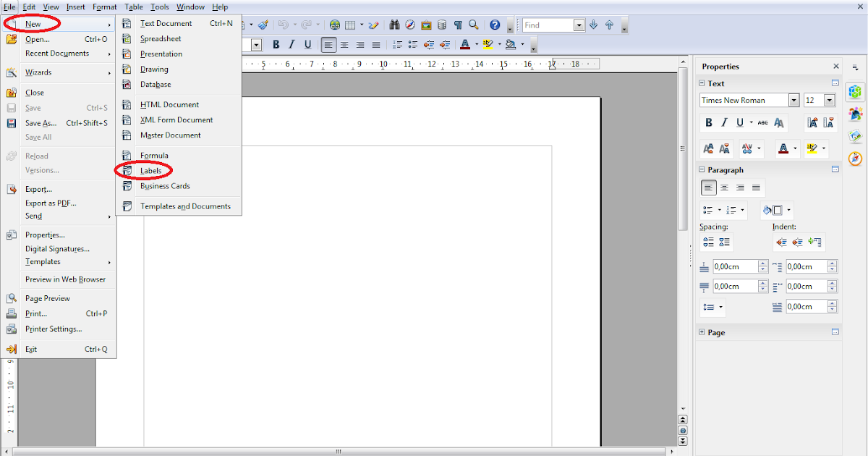
Task: Select Justified alignment in formatting toolbar
Action: (x=376, y=45)
